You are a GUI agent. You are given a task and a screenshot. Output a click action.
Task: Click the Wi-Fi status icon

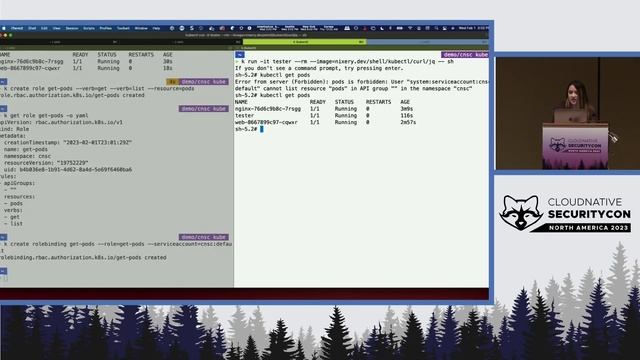click(409, 28)
